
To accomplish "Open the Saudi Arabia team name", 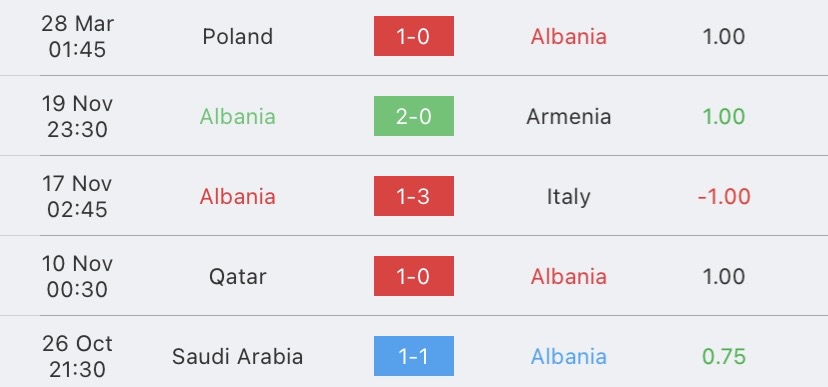I will pos(238,357).
